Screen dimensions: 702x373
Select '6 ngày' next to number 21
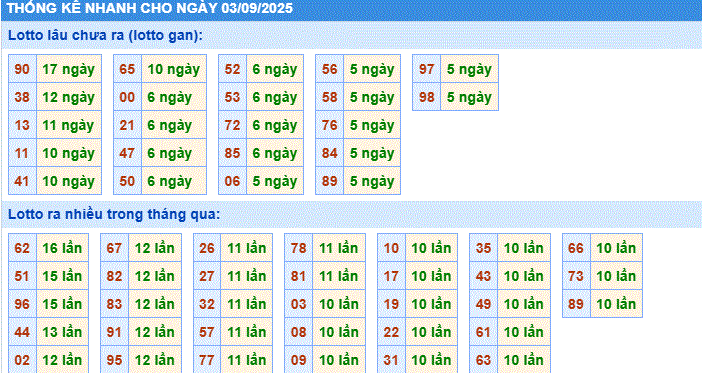pyautogui.click(x=174, y=125)
